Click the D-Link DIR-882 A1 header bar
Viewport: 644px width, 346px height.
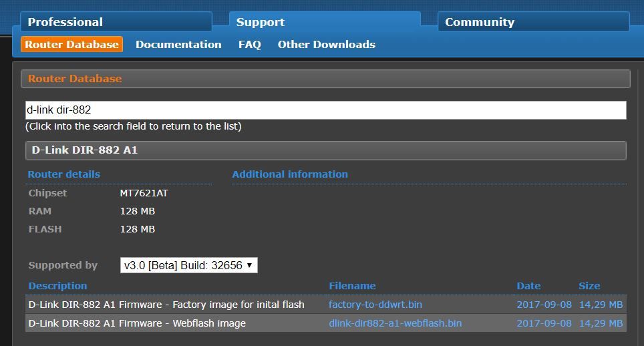click(326, 150)
